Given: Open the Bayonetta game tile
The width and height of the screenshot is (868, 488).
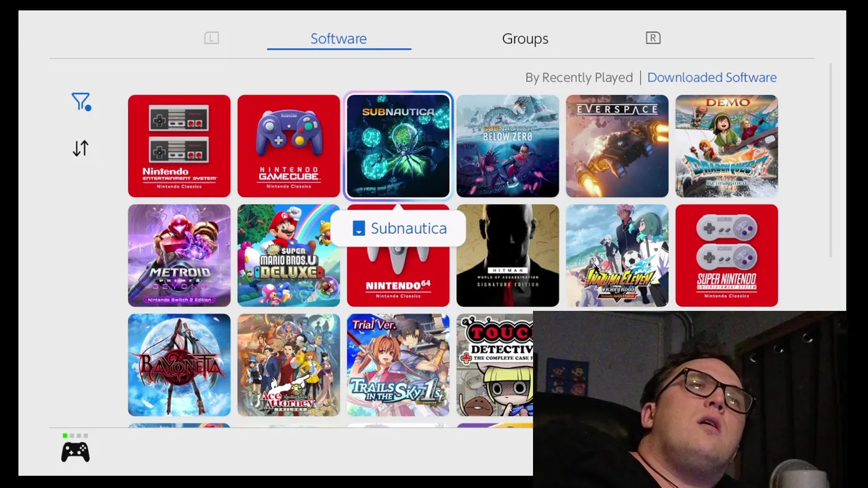Looking at the screenshot, I should (179, 365).
